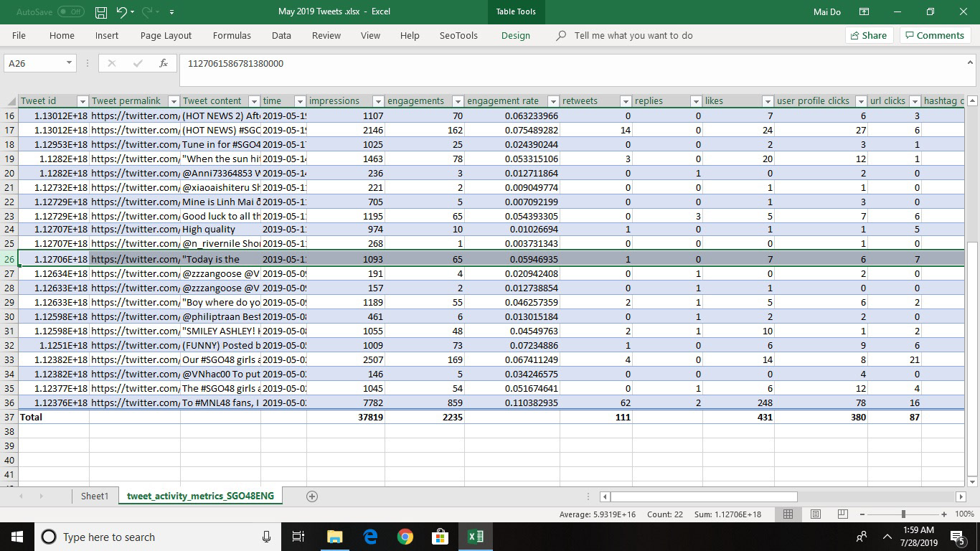
Task: Open the Windows Start menu
Action: pos(17,537)
